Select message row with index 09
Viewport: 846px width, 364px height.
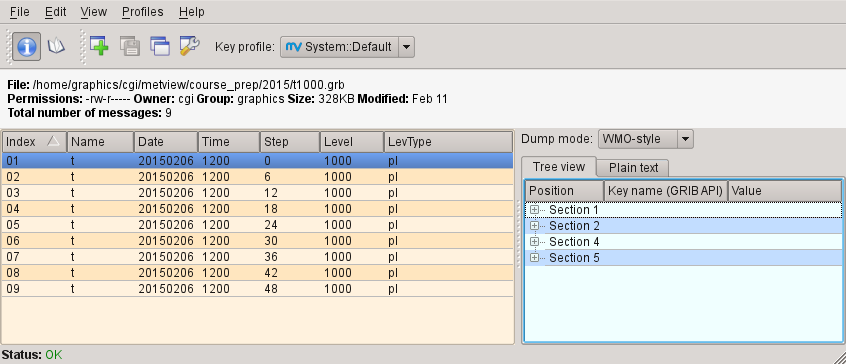[x=257, y=289]
